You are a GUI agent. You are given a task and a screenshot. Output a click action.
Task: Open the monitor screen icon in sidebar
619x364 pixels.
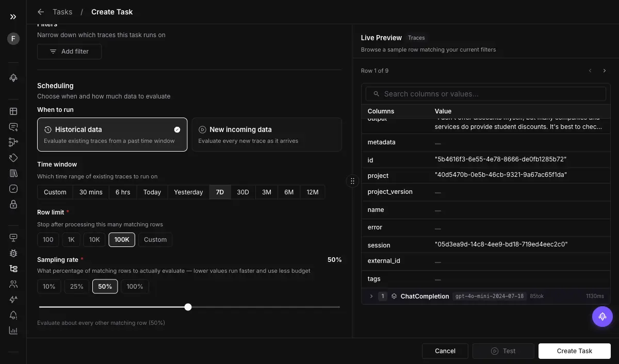(13, 238)
